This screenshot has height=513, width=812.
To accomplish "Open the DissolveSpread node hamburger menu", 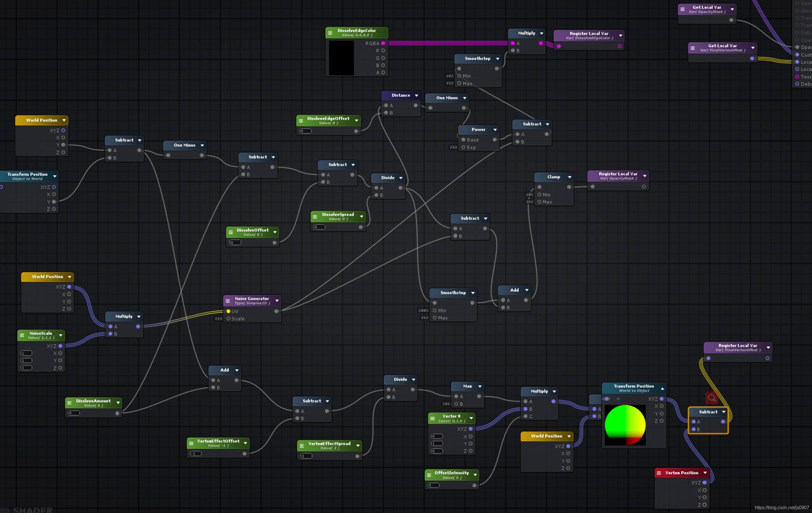I will pos(315,216).
